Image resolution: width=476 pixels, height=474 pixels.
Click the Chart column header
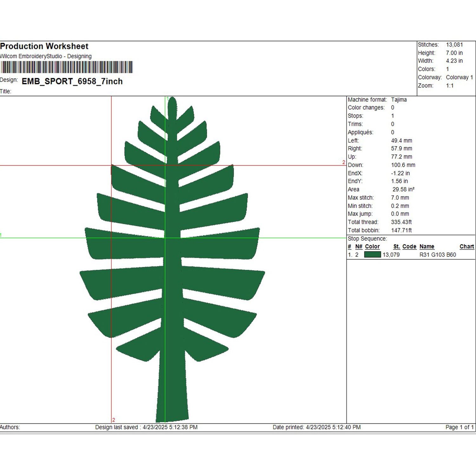(x=467, y=246)
